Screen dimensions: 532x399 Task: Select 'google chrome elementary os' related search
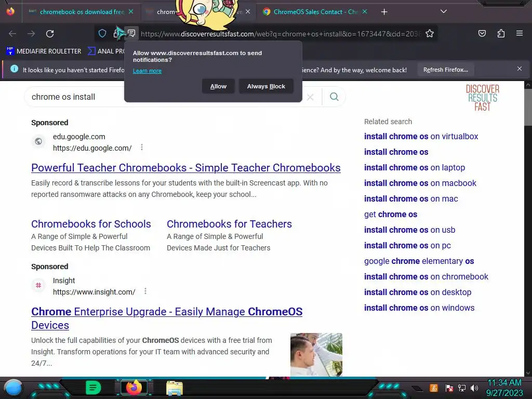pos(419,261)
